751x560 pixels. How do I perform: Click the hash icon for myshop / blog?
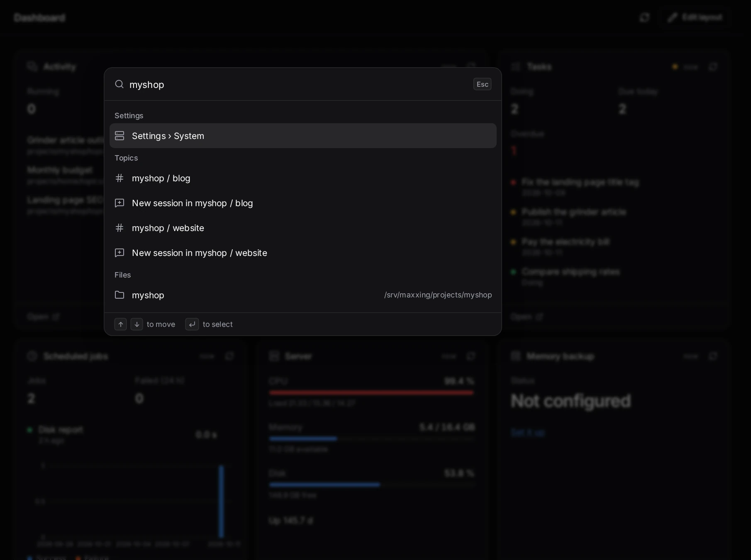[119, 178]
